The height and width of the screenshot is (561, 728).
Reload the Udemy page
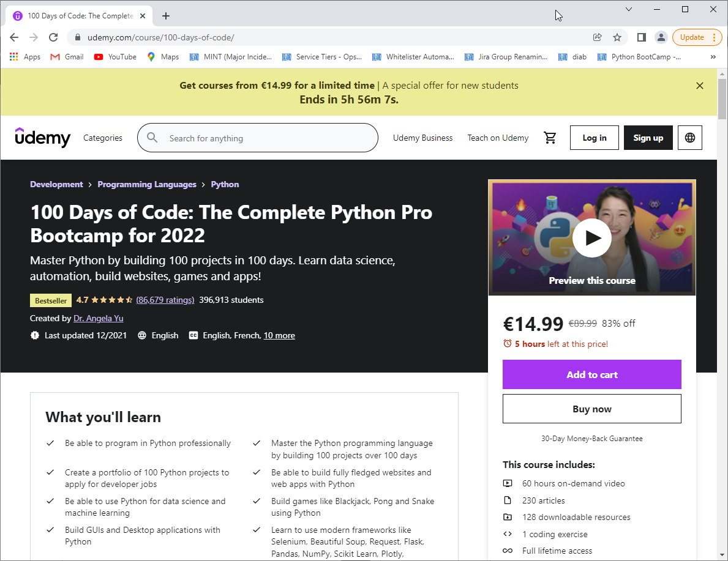[53, 37]
